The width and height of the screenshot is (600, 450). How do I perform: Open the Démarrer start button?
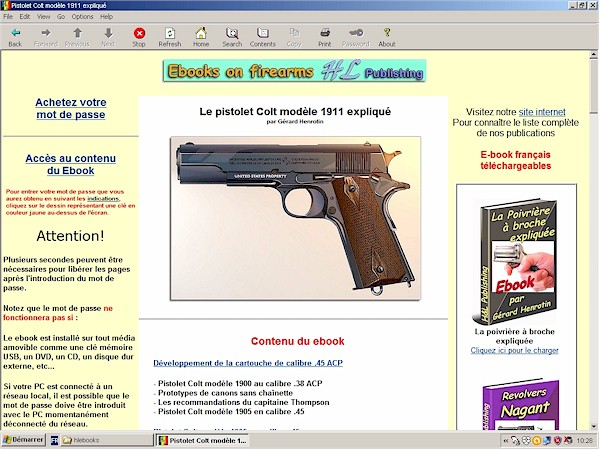click(24, 440)
